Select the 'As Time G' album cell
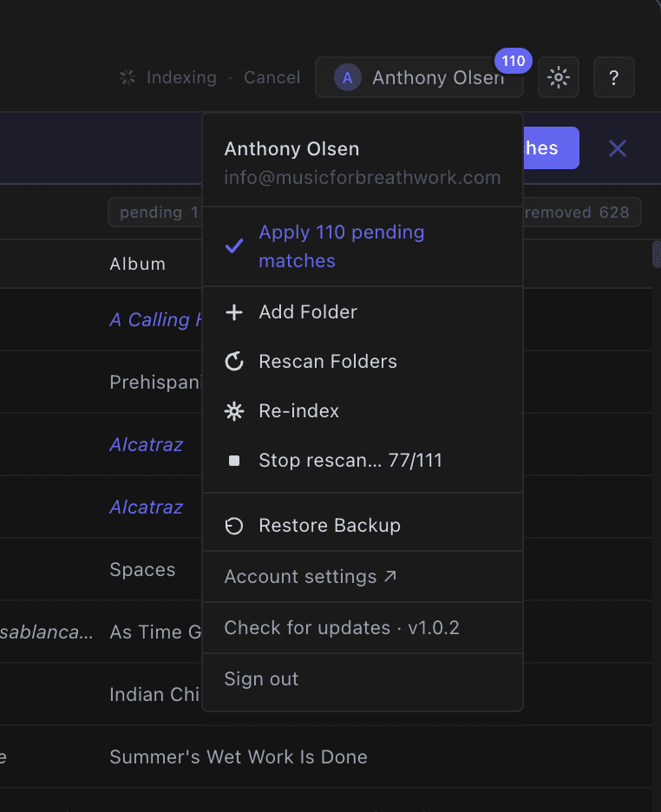661x812 pixels. [x=155, y=632]
